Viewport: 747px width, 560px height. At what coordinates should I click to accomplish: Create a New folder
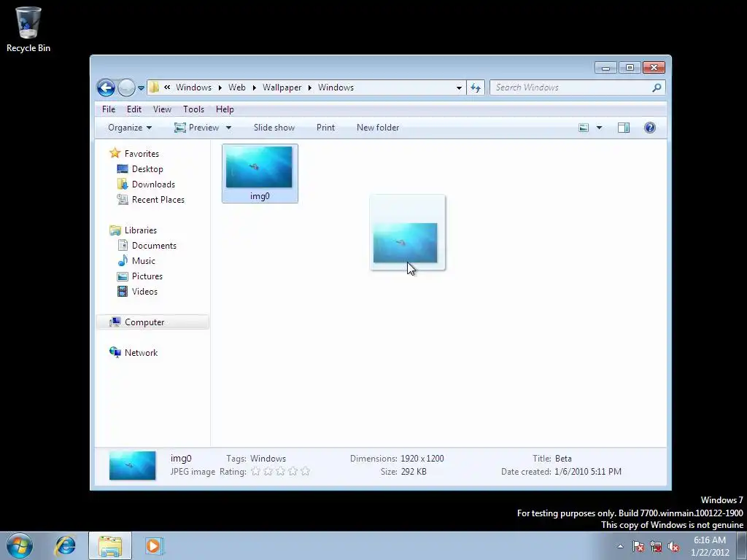click(378, 128)
